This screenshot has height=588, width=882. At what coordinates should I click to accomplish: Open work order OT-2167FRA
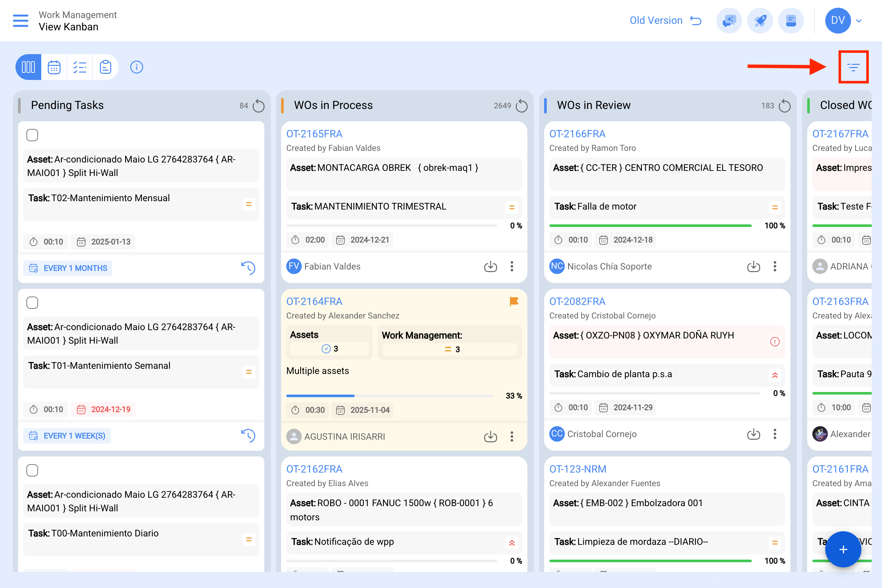pyautogui.click(x=840, y=134)
